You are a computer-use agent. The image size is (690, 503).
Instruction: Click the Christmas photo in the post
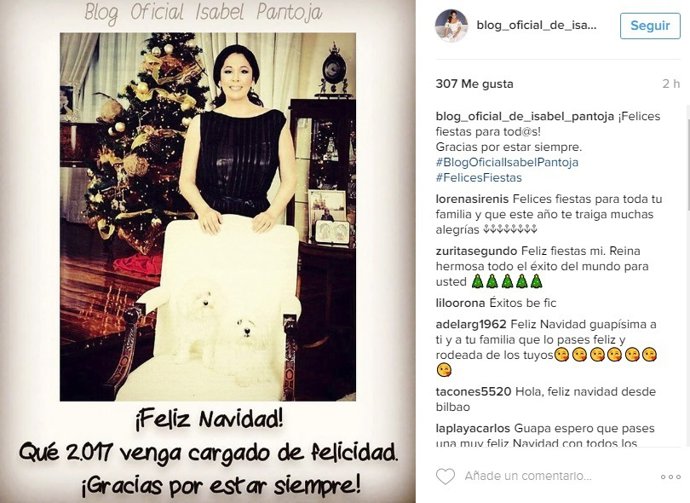208,217
